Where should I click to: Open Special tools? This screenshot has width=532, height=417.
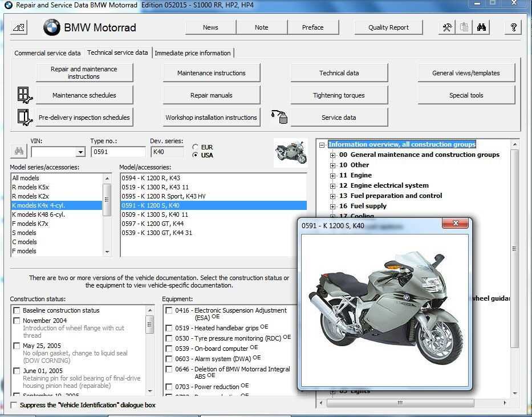pyautogui.click(x=466, y=95)
